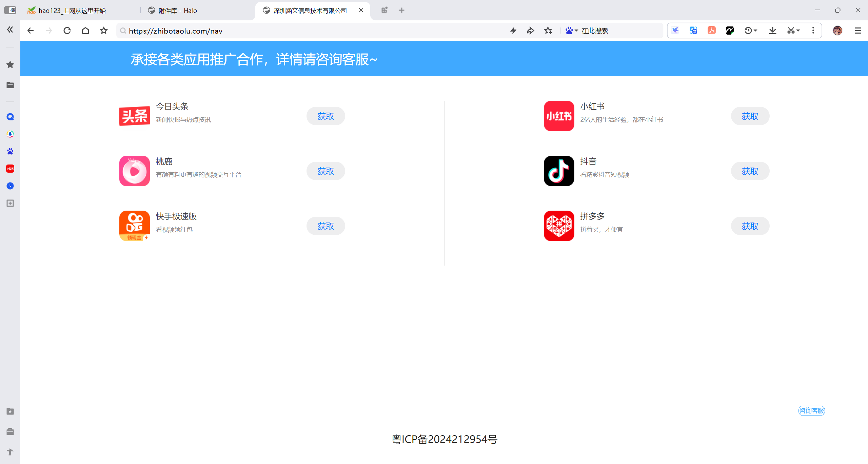
Task: Open the colorful circle sidebar app
Action: (x=10, y=134)
